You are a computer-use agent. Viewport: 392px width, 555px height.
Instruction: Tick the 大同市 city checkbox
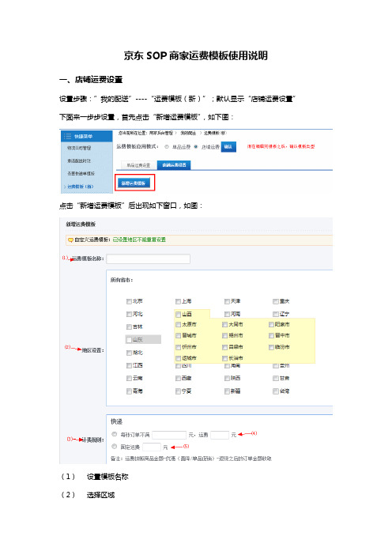224,325
